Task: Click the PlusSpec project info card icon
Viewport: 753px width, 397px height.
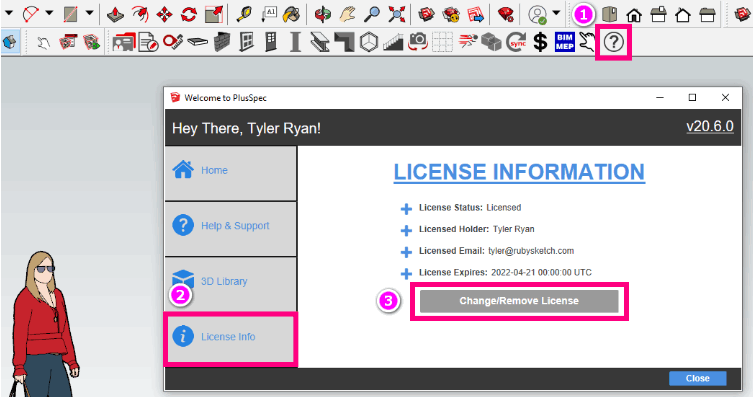Action: pos(124,42)
